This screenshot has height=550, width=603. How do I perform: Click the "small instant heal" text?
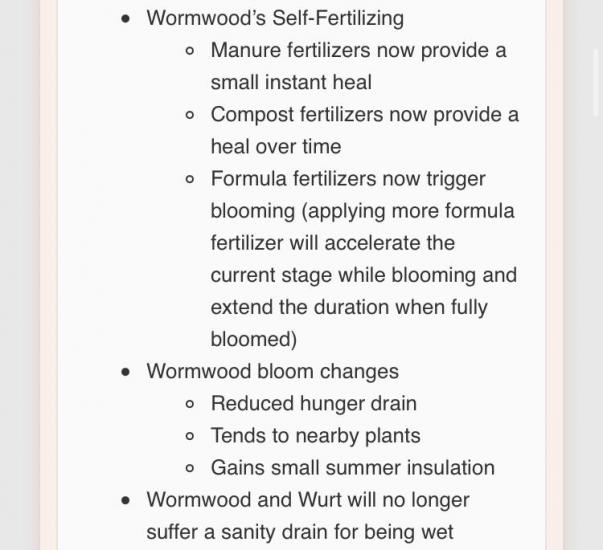tap(291, 82)
